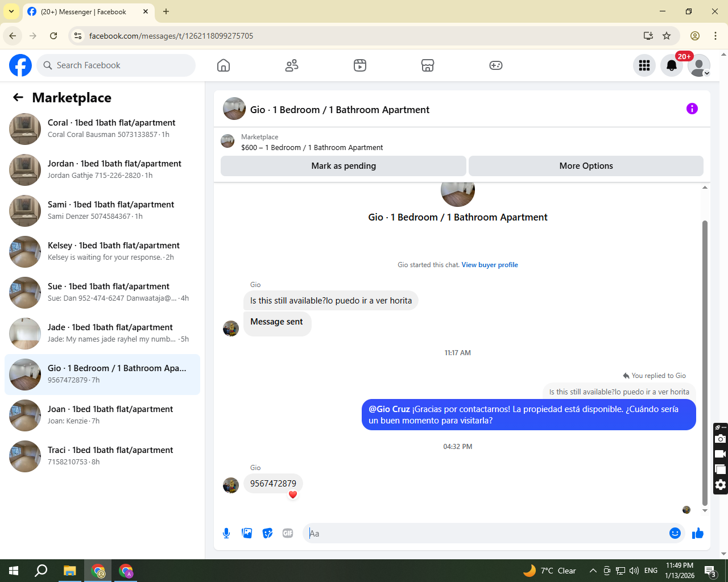Send a thumbs-up like
The width and height of the screenshot is (728, 582).
pyautogui.click(x=698, y=533)
